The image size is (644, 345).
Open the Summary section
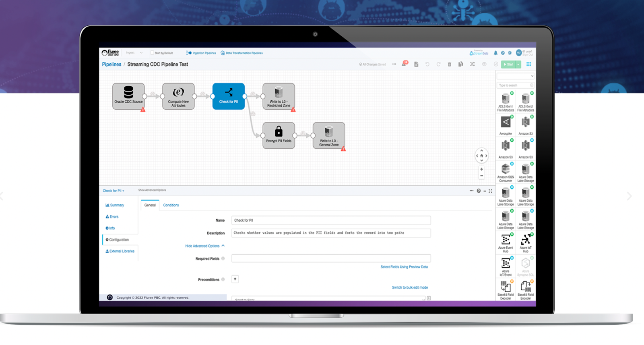click(115, 205)
